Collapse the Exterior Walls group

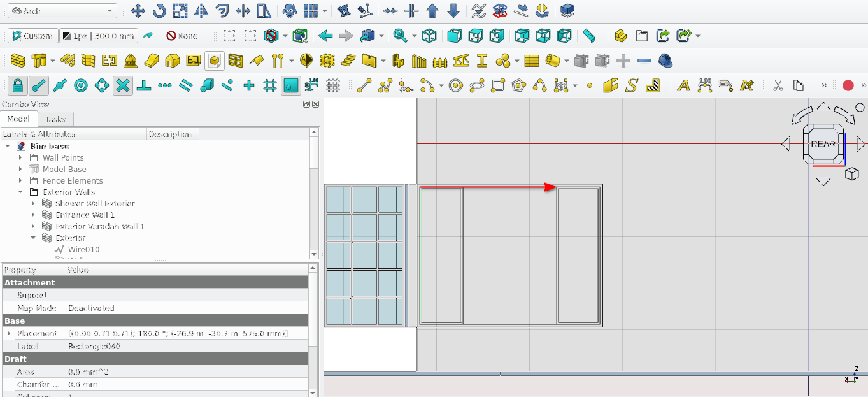tap(21, 192)
